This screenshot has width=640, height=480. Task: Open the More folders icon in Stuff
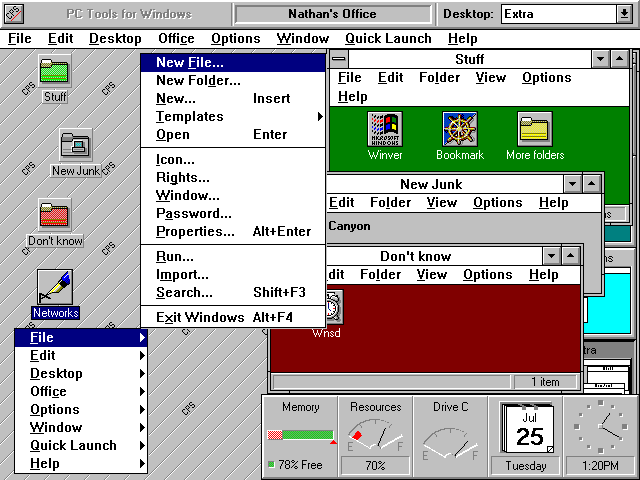pos(535,129)
